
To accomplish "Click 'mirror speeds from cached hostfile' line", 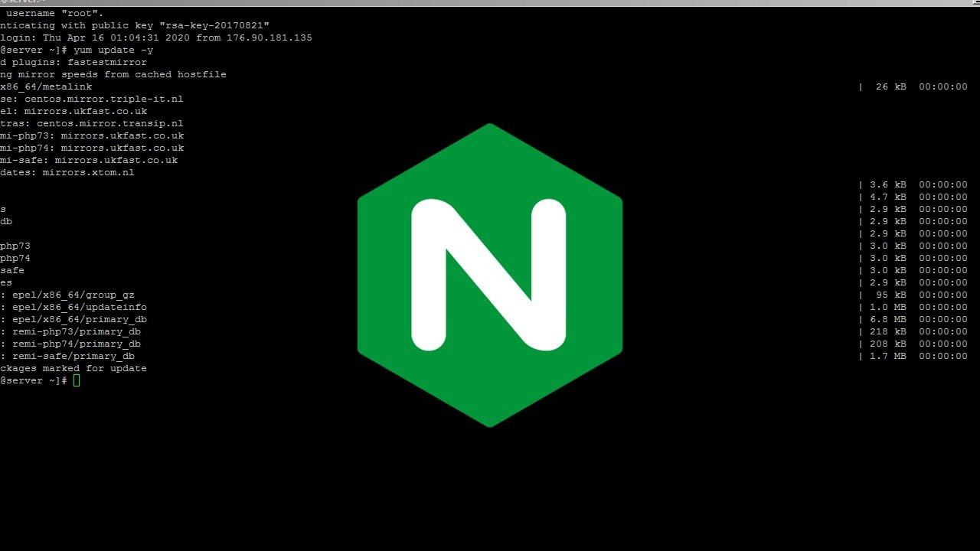I will (113, 74).
